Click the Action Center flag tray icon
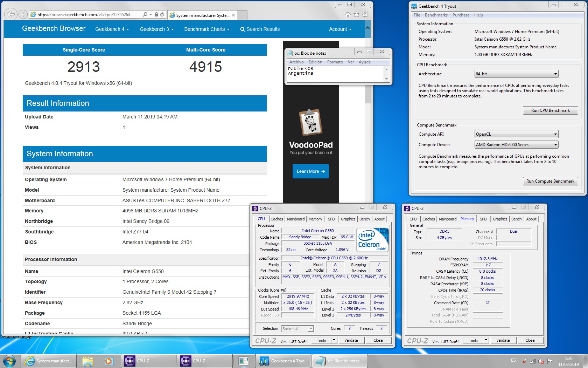The image size is (588, 368). [549, 361]
